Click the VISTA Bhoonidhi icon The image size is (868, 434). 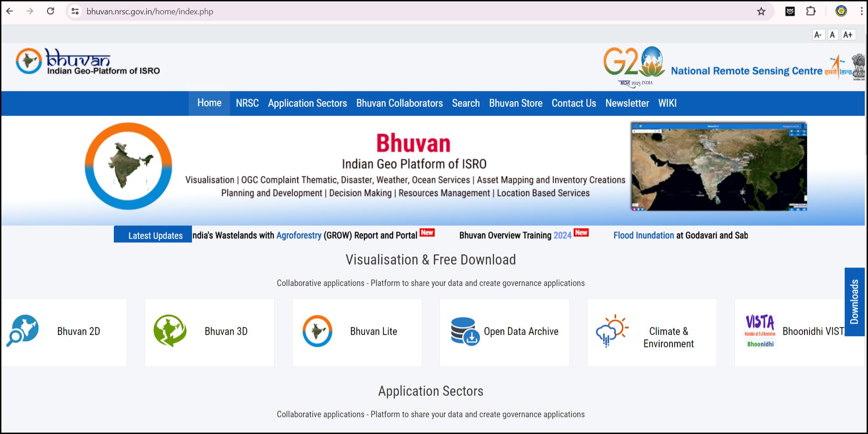[x=760, y=331]
